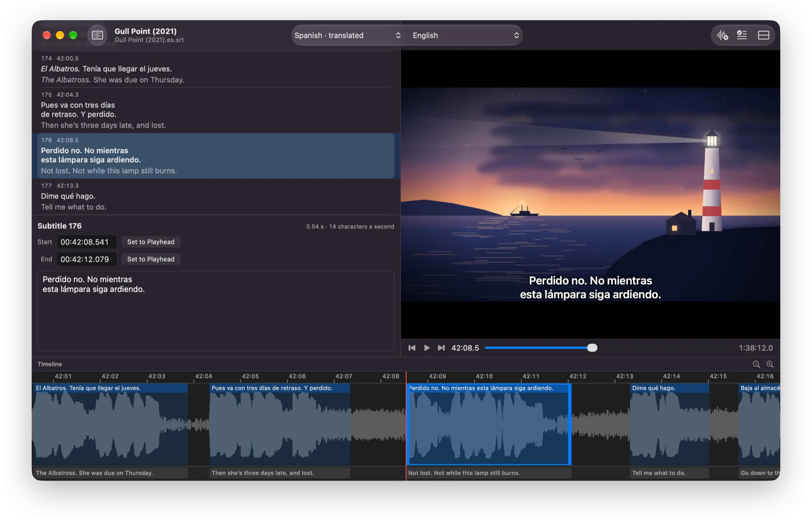Skip to the previous subtitle
Viewport: 812px width, 524px height.
pyautogui.click(x=412, y=348)
